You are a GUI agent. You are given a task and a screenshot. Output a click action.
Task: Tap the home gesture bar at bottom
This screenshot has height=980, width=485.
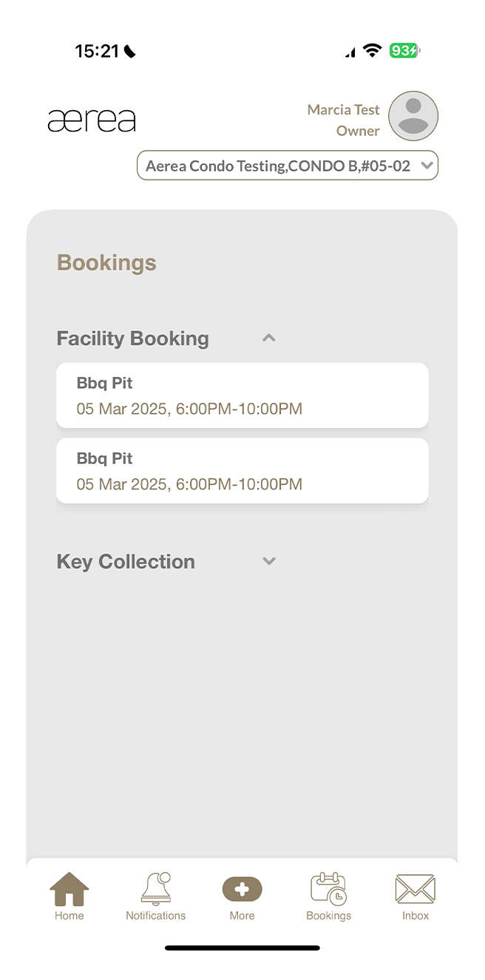click(x=243, y=947)
